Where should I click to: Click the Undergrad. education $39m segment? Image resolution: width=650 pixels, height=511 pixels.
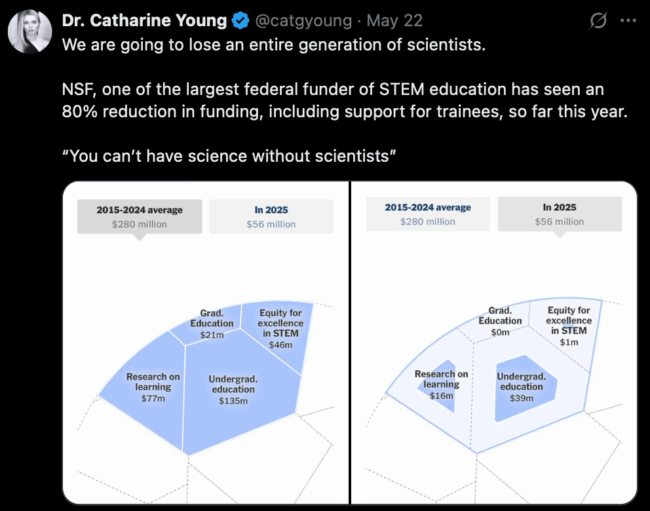point(521,387)
